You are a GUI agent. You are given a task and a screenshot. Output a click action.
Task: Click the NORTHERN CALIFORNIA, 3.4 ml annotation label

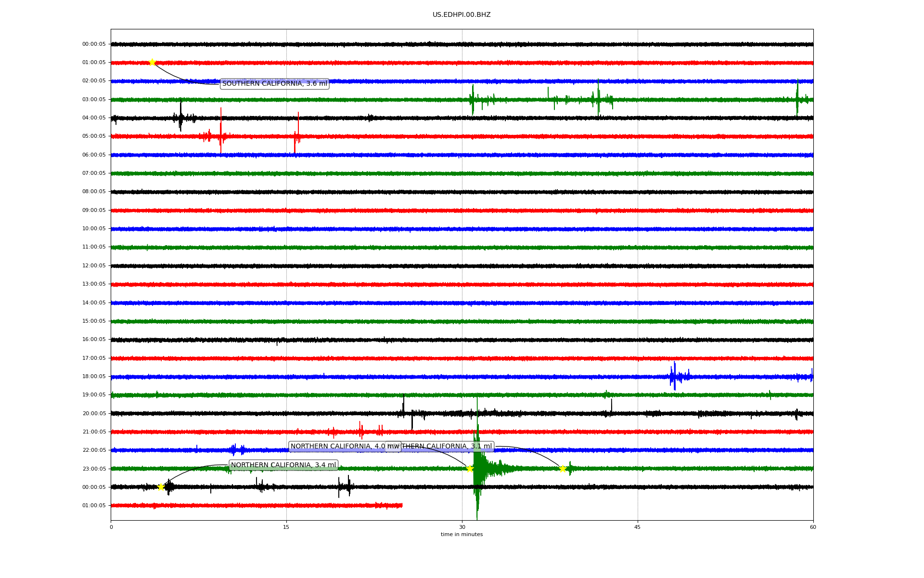(283, 465)
